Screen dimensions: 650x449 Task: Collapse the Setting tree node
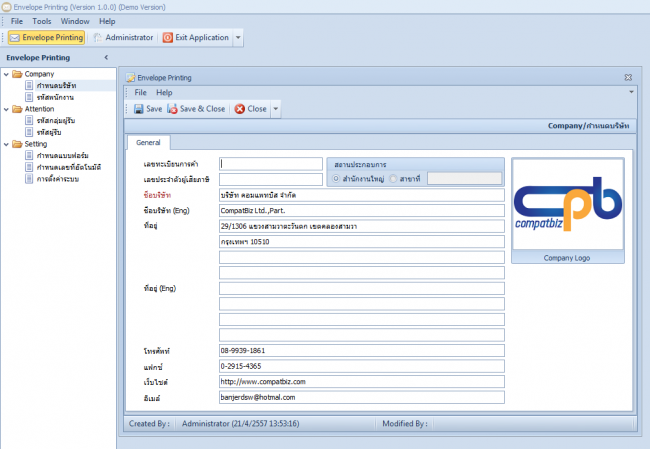pos(6,144)
